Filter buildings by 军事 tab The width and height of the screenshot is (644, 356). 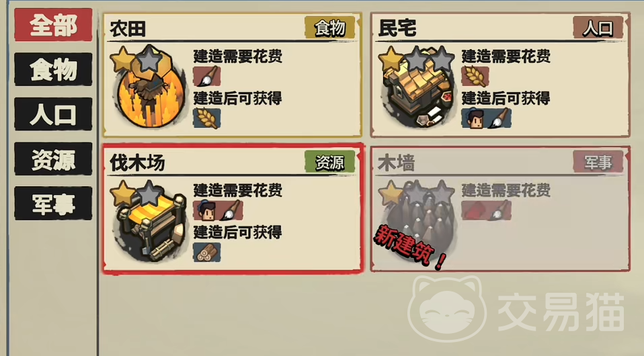point(53,204)
